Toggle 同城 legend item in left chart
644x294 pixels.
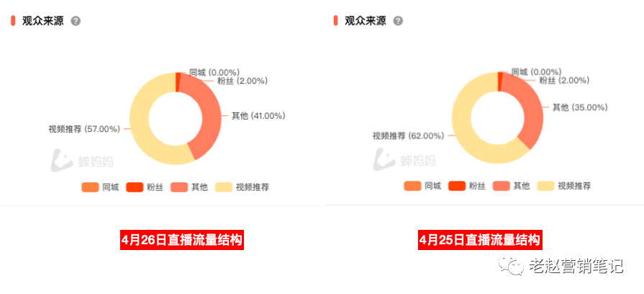[x=100, y=187]
